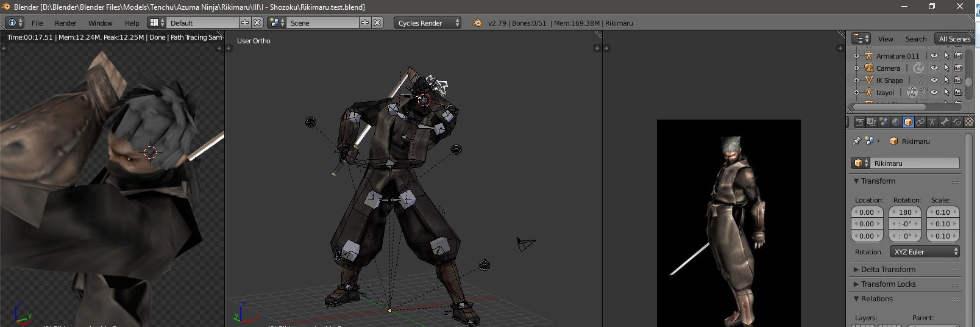Viewport: 980px width, 327px height.
Task: Open the Render properties tab
Action: coord(859,122)
